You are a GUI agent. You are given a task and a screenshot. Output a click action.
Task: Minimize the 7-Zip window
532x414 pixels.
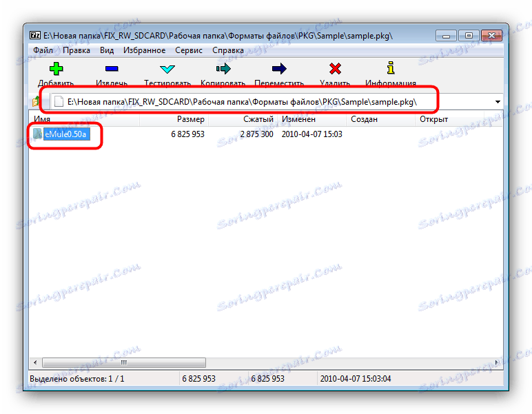[x=446, y=36]
